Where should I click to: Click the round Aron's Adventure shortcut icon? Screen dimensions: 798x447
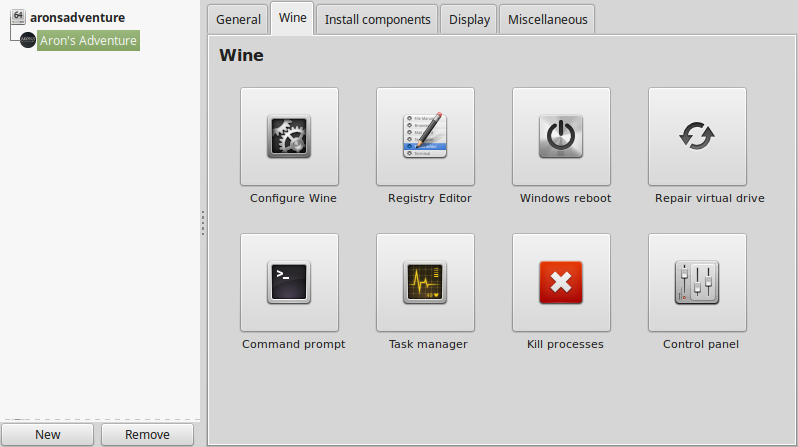tap(27, 40)
